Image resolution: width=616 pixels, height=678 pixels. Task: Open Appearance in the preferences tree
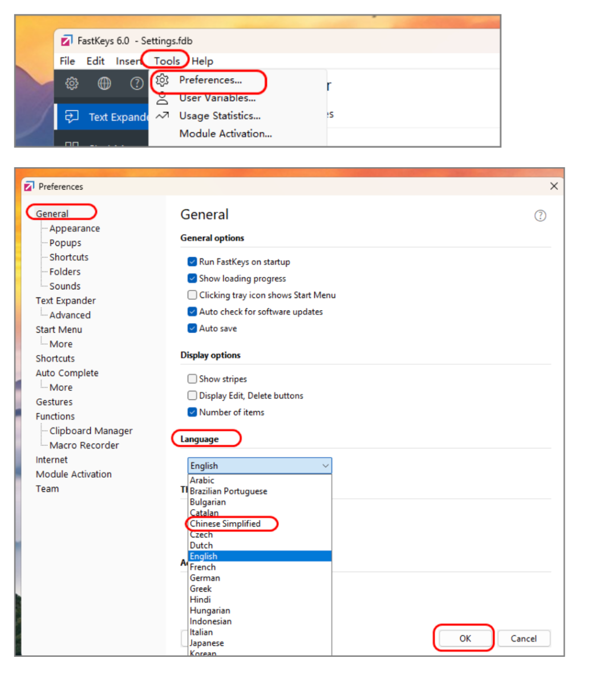(74, 228)
